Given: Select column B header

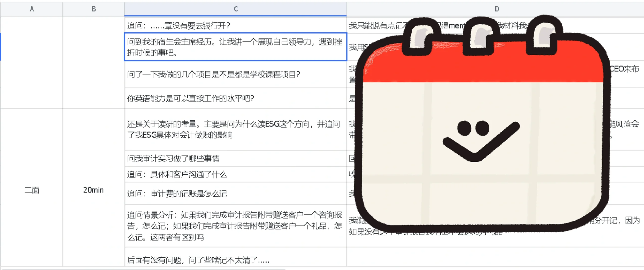Looking at the screenshot, I should 93,9.
